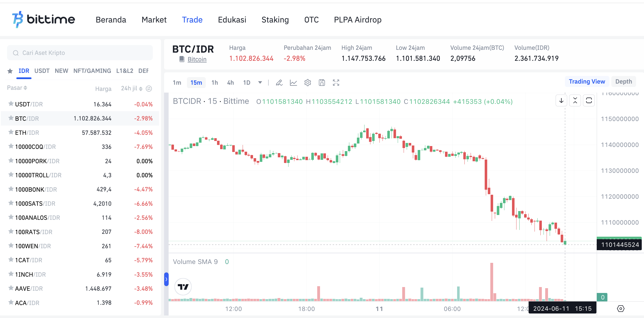The height and width of the screenshot is (318, 644).
Task: Open the Bitcoin info link
Action: click(197, 59)
